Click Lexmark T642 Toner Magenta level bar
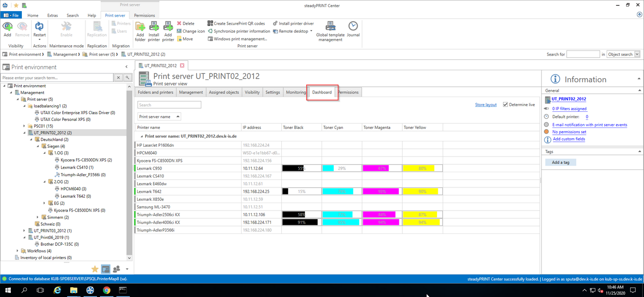The image size is (644, 297). [x=382, y=191]
